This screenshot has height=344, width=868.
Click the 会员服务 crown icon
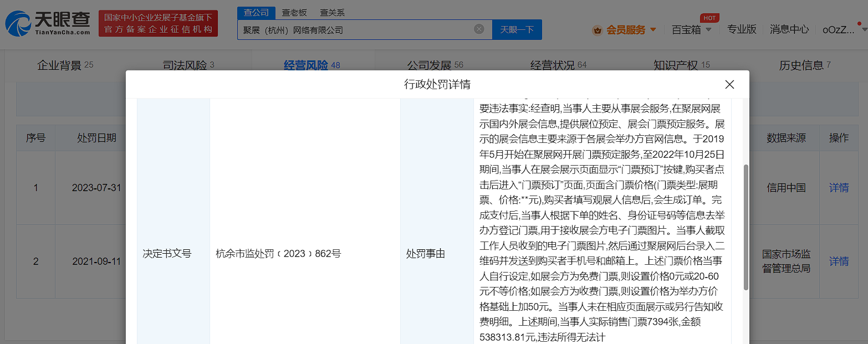click(x=598, y=30)
